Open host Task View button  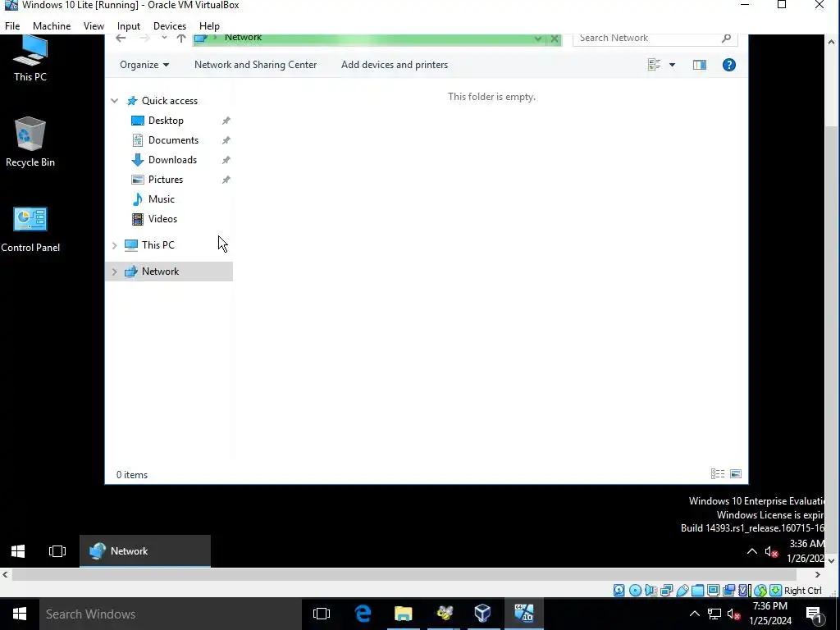click(x=322, y=614)
